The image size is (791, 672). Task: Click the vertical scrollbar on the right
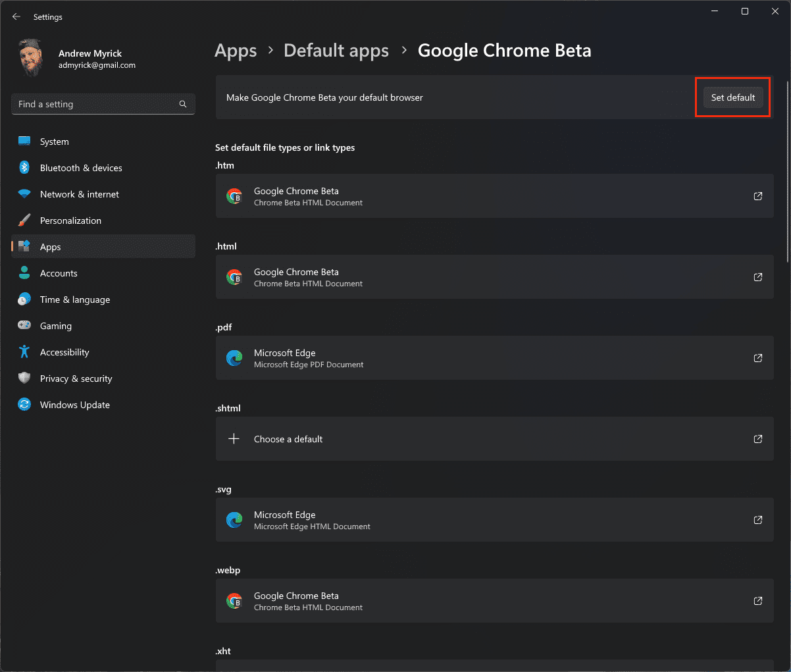(x=787, y=171)
